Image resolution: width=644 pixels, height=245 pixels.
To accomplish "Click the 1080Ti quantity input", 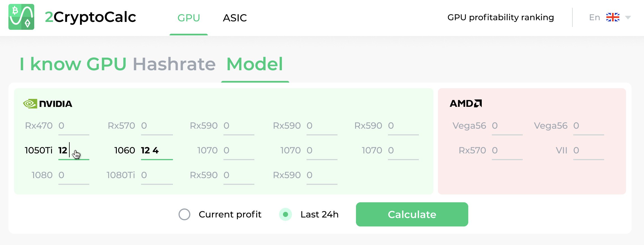I will tap(157, 175).
